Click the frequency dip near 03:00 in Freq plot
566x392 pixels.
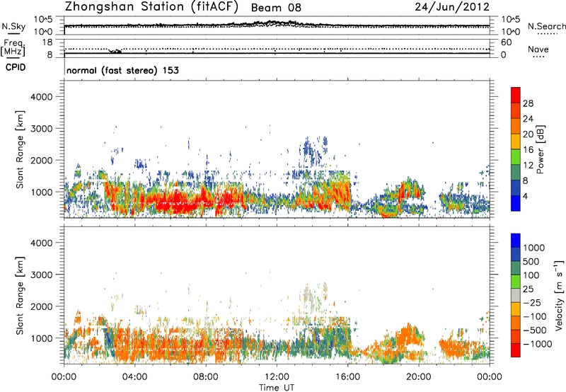115,51
